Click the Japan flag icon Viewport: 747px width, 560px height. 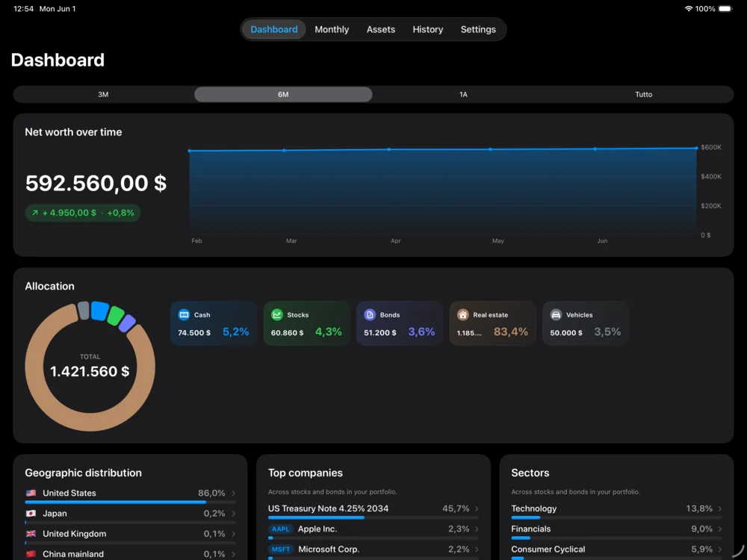click(31, 514)
